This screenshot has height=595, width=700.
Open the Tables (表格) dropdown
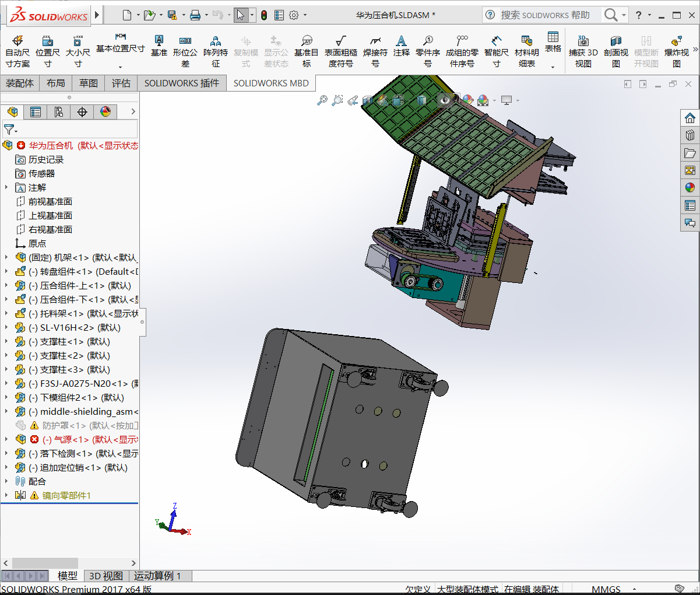553,66
